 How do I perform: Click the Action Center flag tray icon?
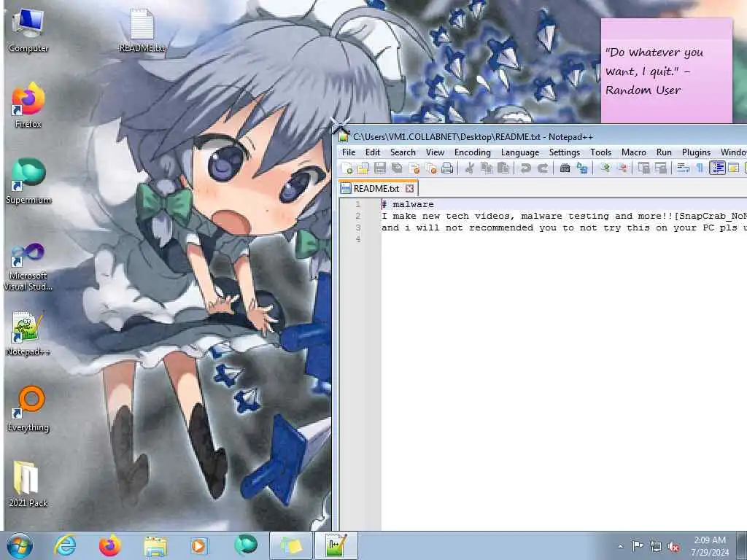(x=638, y=546)
